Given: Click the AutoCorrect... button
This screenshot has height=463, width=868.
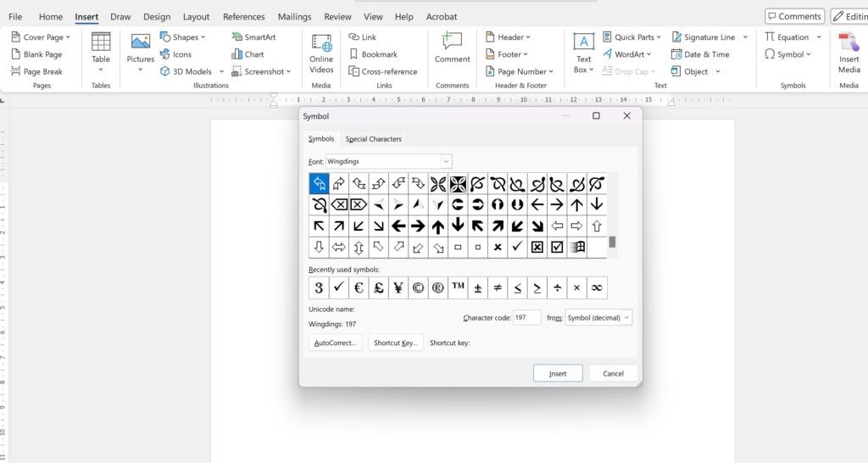Looking at the screenshot, I should (x=337, y=343).
